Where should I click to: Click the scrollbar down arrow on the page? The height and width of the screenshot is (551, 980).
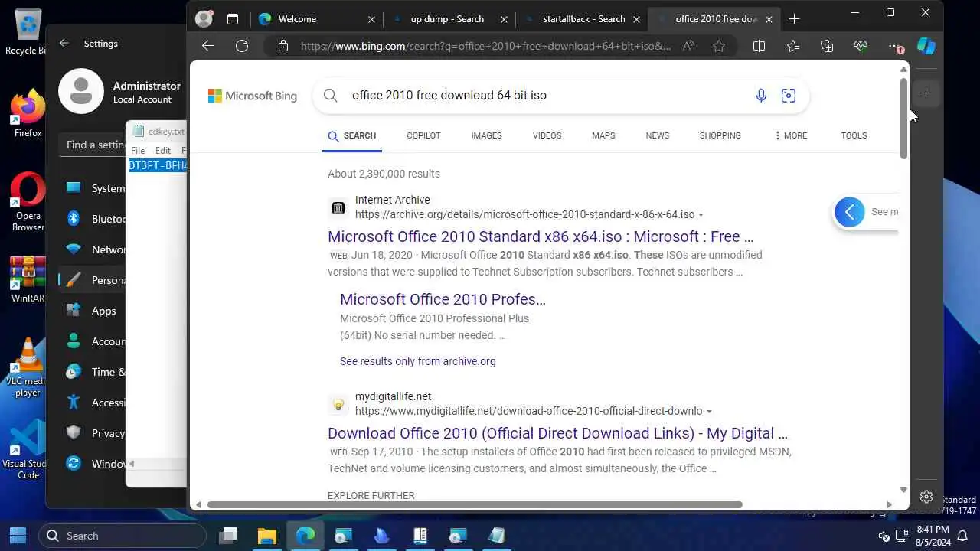(903, 490)
